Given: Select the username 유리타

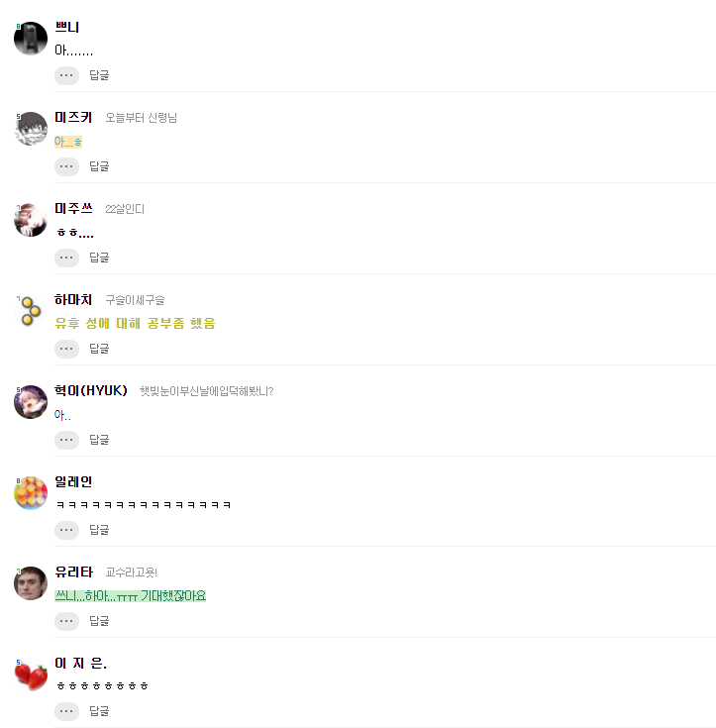Looking at the screenshot, I should (x=74, y=572).
